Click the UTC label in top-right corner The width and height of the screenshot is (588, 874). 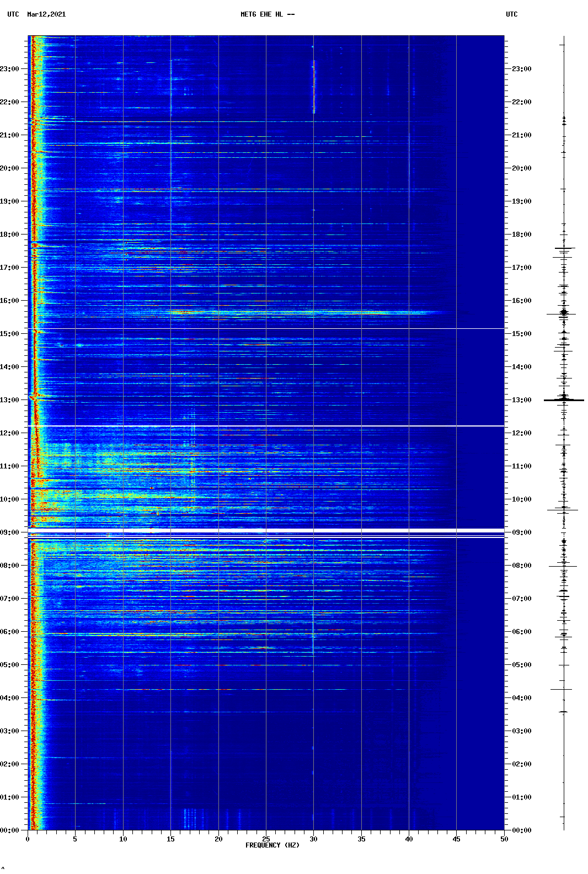point(511,14)
